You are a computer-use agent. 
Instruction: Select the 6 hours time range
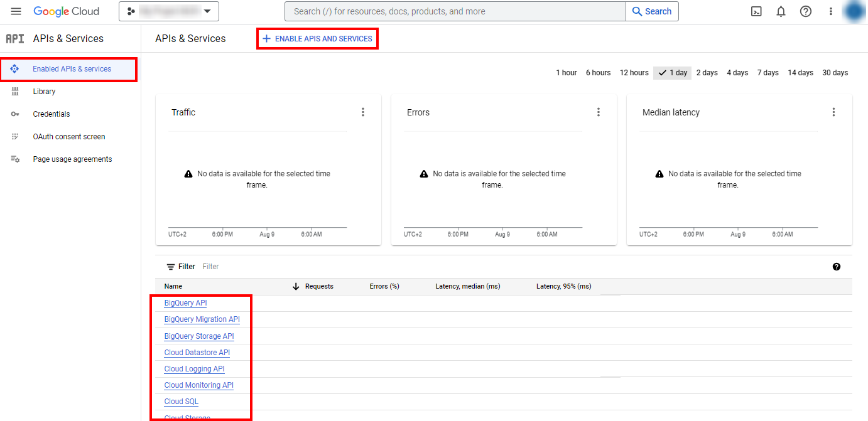[x=598, y=73]
